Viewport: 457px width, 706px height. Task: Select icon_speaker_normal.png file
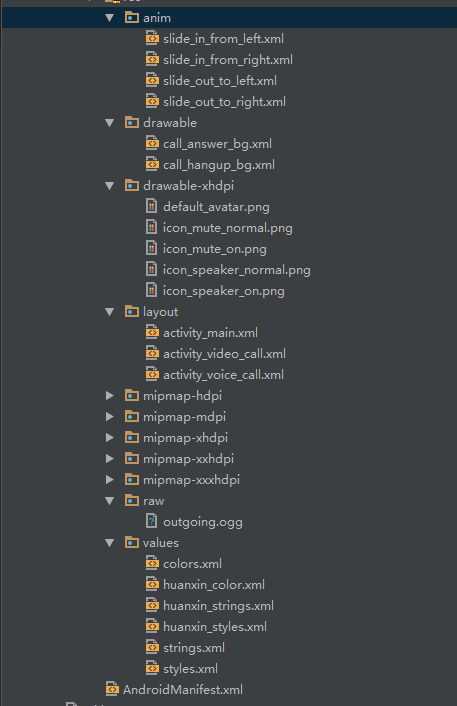coord(237,270)
